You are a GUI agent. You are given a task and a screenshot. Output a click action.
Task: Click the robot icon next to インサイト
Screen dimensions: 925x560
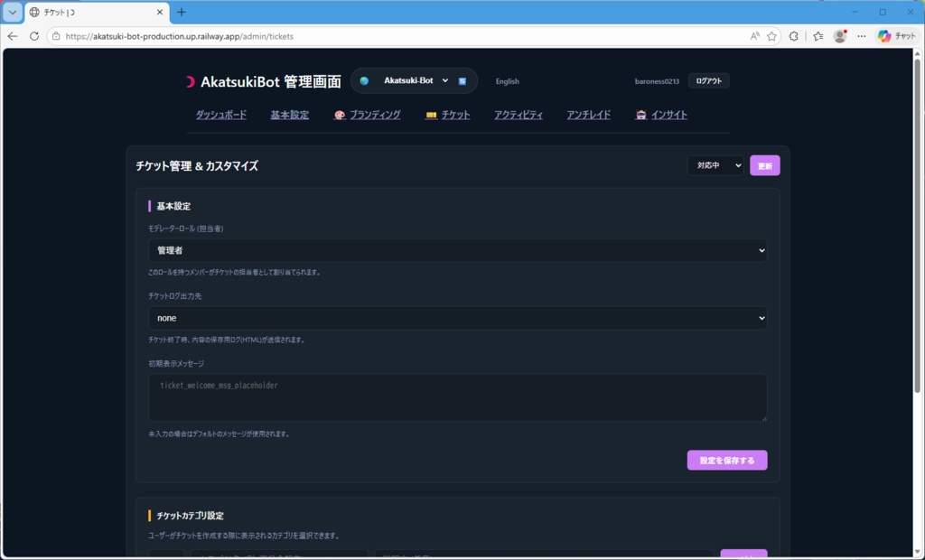640,115
